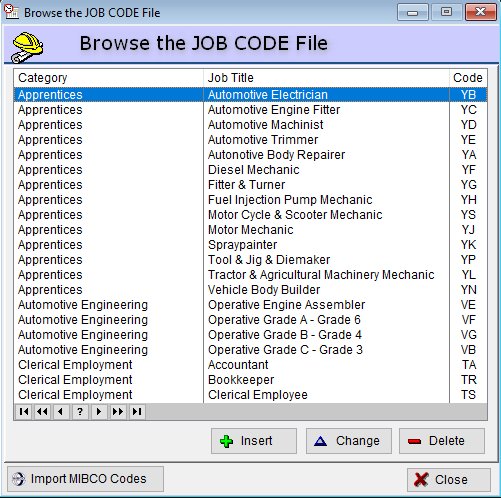Sort by the Job Title column header
Screen dimensions: 501x498
(326, 78)
